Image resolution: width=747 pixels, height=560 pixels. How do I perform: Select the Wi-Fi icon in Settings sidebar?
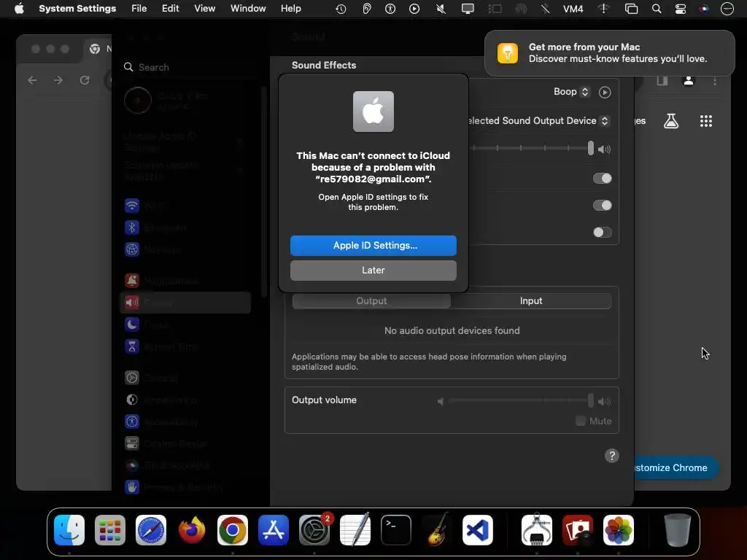tap(132, 206)
